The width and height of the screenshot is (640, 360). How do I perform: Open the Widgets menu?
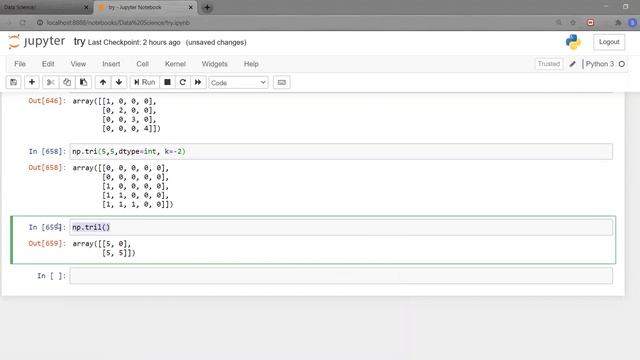pyautogui.click(x=214, y=64)
